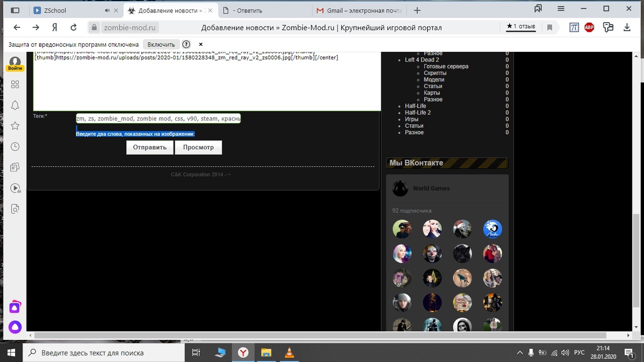Viewport: 644px width, 362px height.
Task: Dismiss the malware protection notification bar
Action: 201,44
